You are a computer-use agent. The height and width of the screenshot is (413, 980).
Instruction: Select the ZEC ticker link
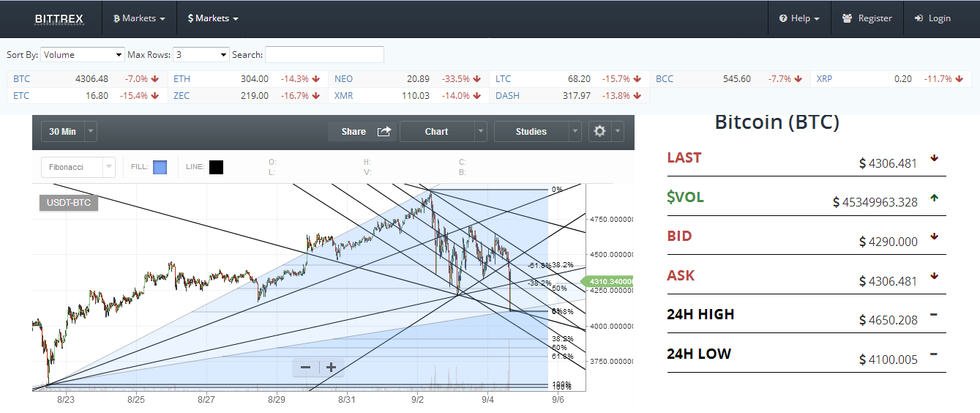(182, 96)
